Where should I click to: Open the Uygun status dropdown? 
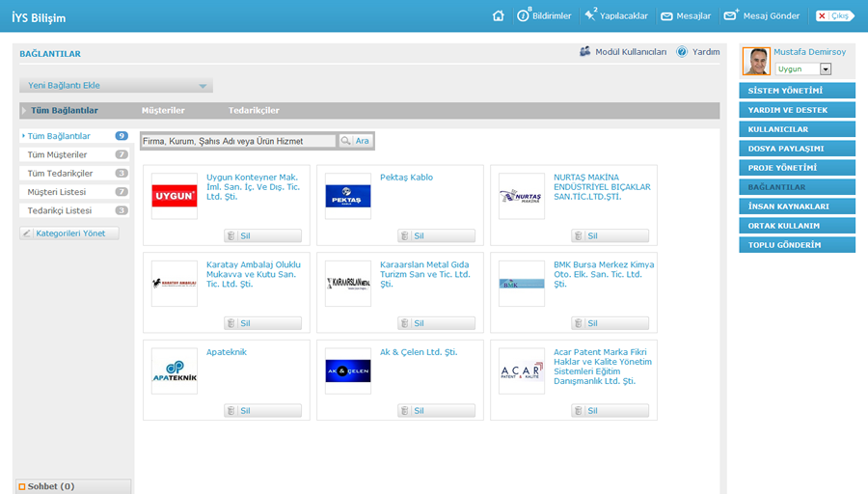pos(826,69)
